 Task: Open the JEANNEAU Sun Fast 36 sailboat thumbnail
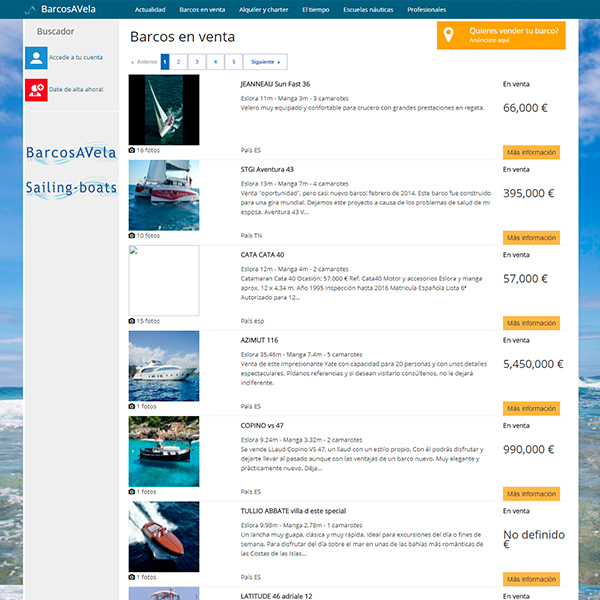[x=164, y=110]
